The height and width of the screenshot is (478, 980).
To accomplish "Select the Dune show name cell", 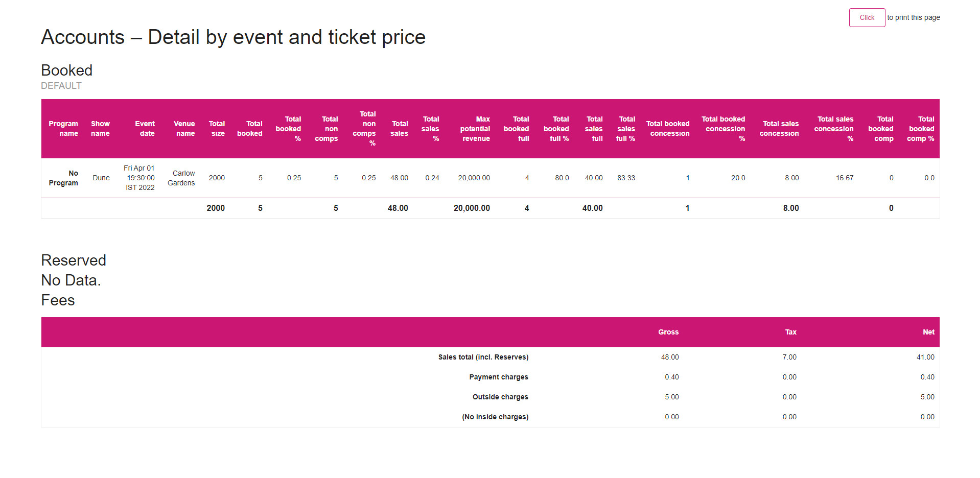I will (x=101, y=178).
